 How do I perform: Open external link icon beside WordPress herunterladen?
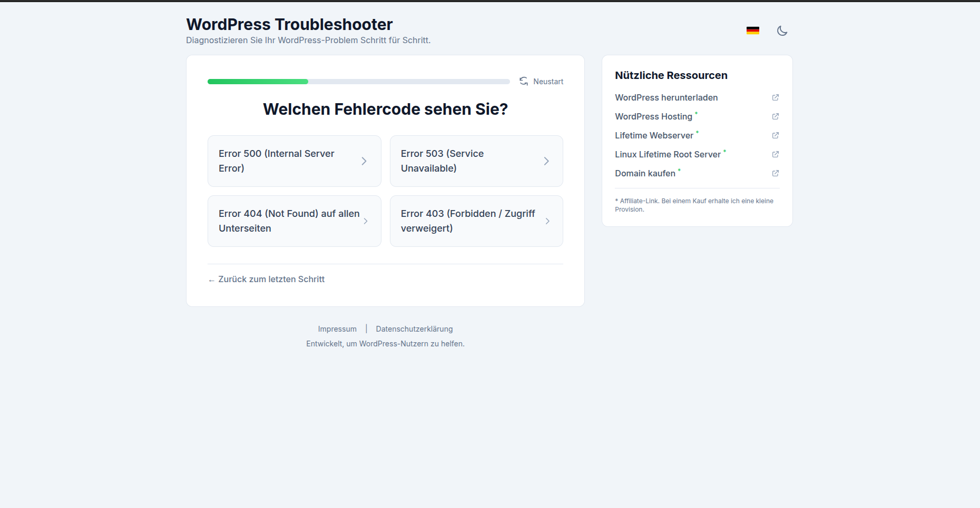coord(776,97)
